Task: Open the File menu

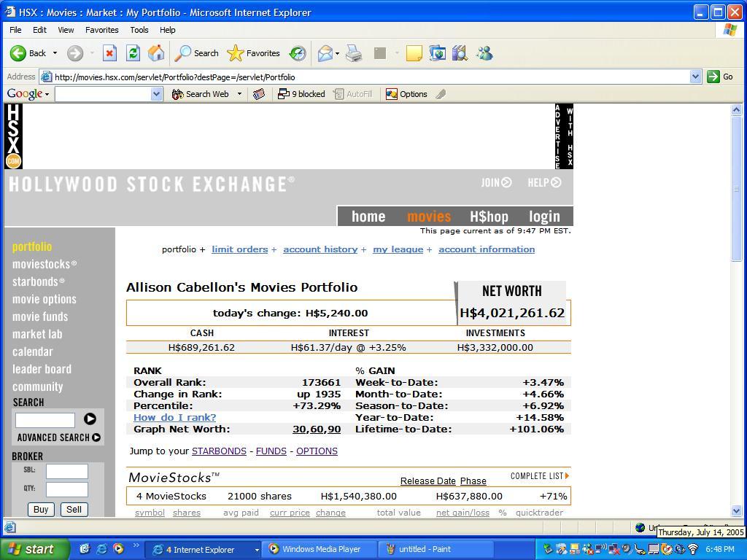Action: tap(15, 29)
